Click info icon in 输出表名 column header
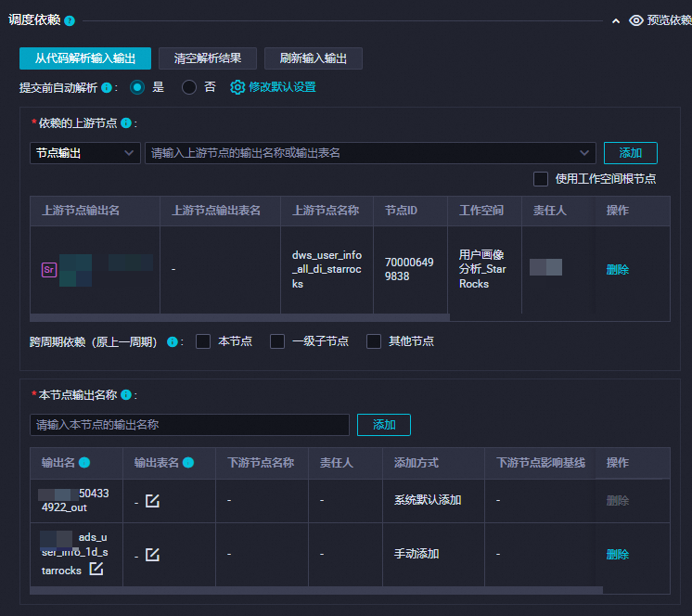This screenshot has height=616, width=692. coord(188,462)
